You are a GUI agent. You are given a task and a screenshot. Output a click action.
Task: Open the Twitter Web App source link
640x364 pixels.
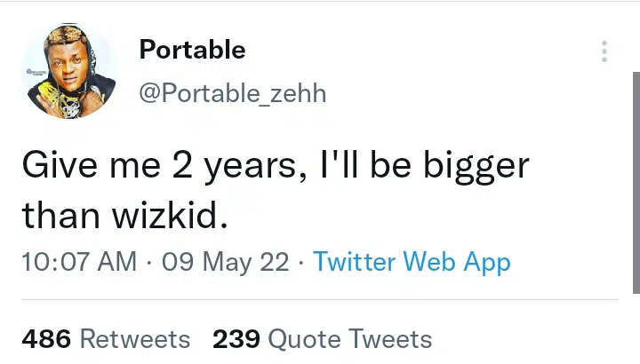pyautogui.click(x=412, y=262)
